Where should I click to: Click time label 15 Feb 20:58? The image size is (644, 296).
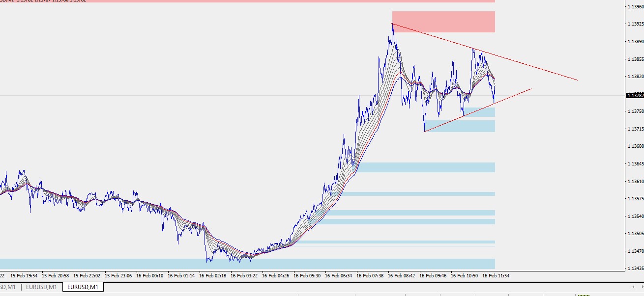(x=55, y=276)
